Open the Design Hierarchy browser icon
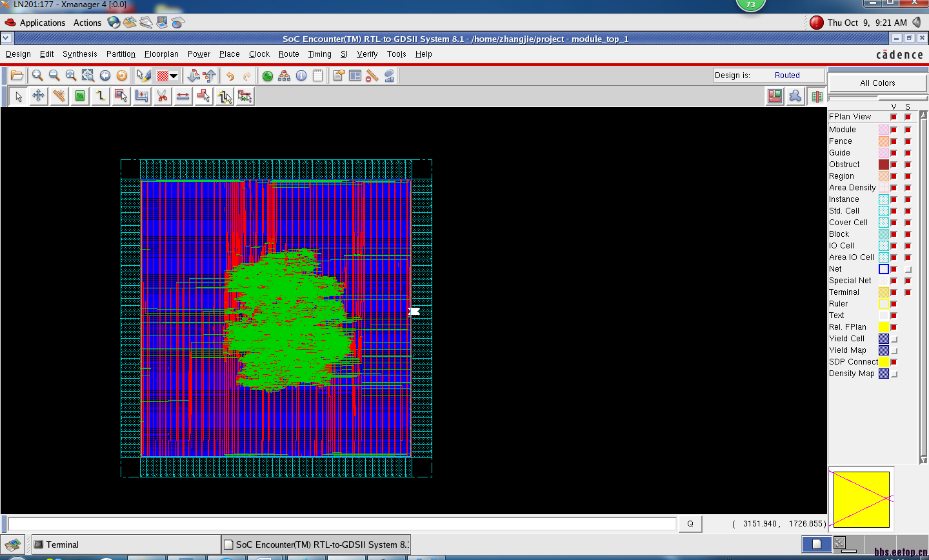The height and width of the screenshot is (560, 929). coord(285,76)
